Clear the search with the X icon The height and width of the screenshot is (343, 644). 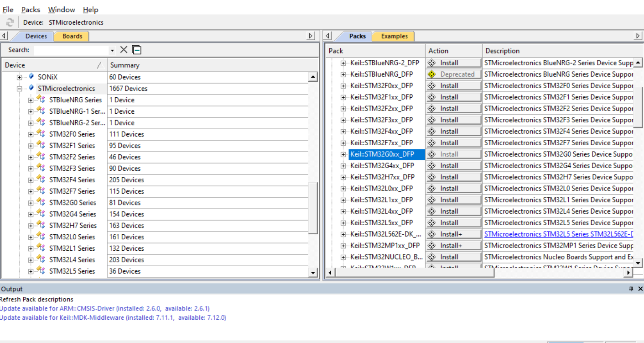point(124,50)
